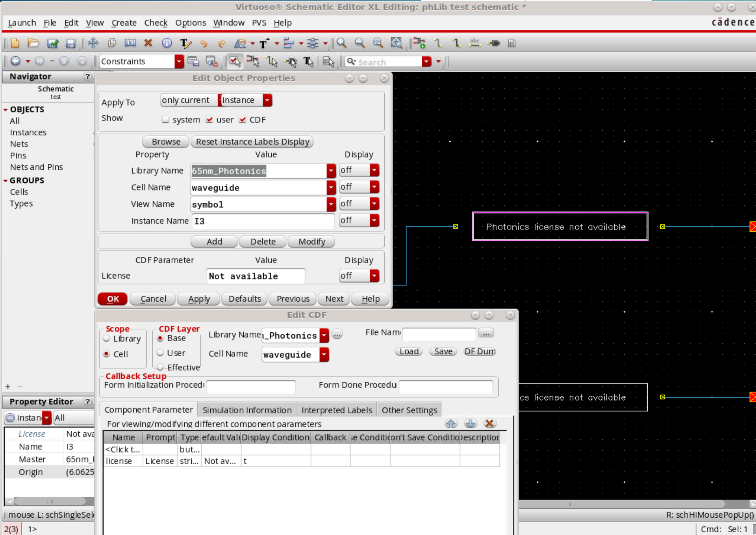
Task: Uncheck the user checkbox in Show row
Action: click(x=209, y=119)
